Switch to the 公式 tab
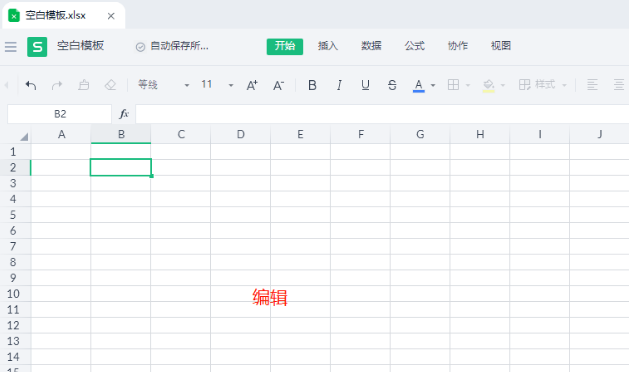The image size is (629, 372). pos(414,46)
